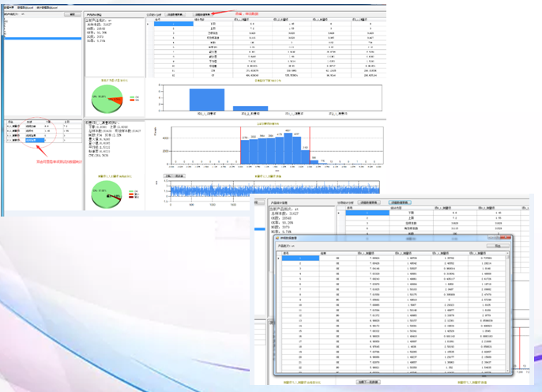Click the load next batch button above the waveform chart
This screenshot has width=542, height=392.
click(x=174, y=175)
